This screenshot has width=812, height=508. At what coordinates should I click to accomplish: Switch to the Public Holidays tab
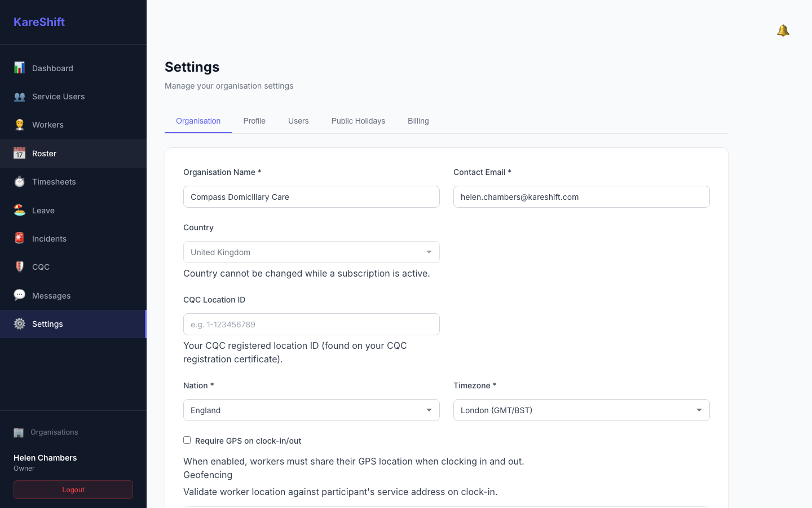click(358, 121)
